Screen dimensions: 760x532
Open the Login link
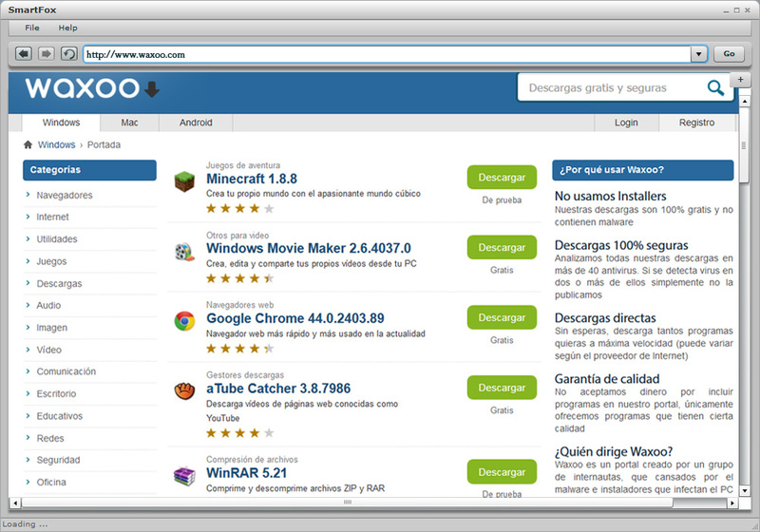[x=626, y=123]
